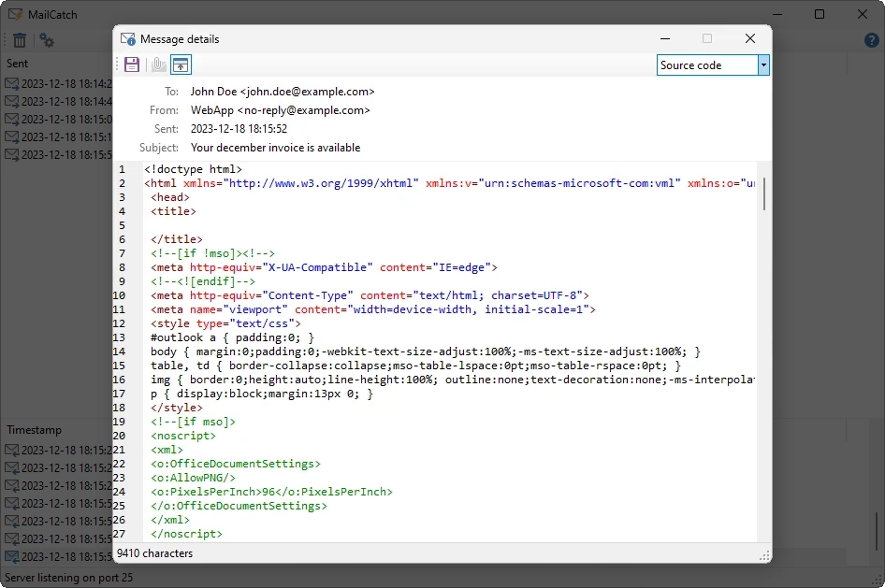This screenshot has height=588, width=885.
Task: Click the '9410 characters' status text
Action: coord(154,553)
